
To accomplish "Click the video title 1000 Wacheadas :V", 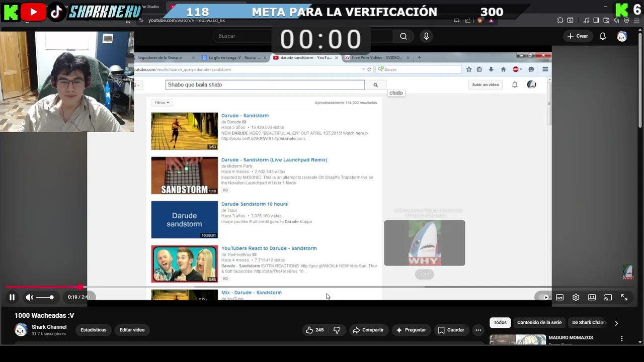I will click(x=44, y=315).
